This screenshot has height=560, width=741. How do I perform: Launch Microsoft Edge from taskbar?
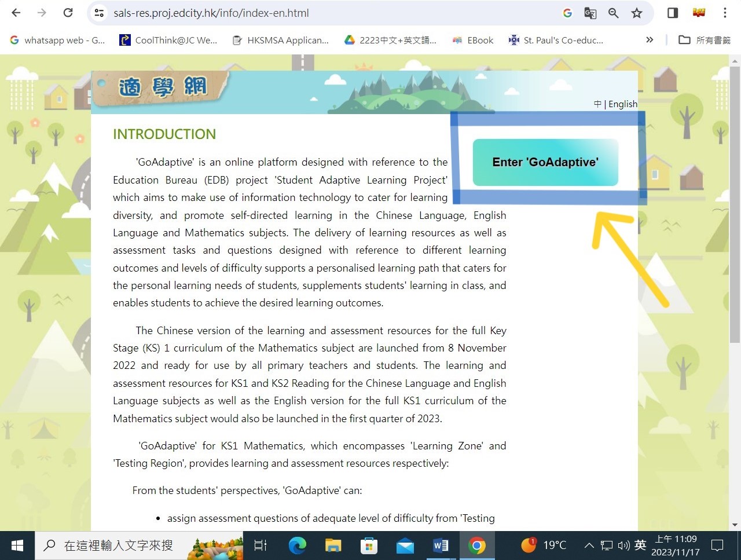point(297,546)
